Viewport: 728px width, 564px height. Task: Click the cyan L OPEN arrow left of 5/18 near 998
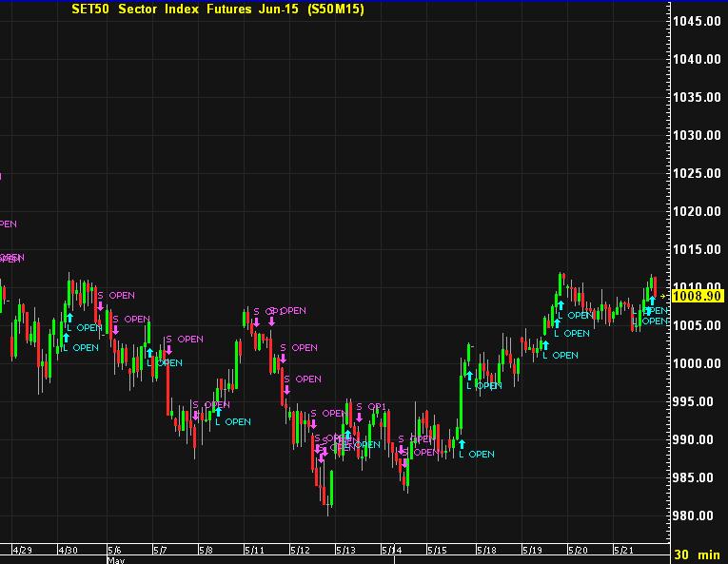click(x=469, y=376)
